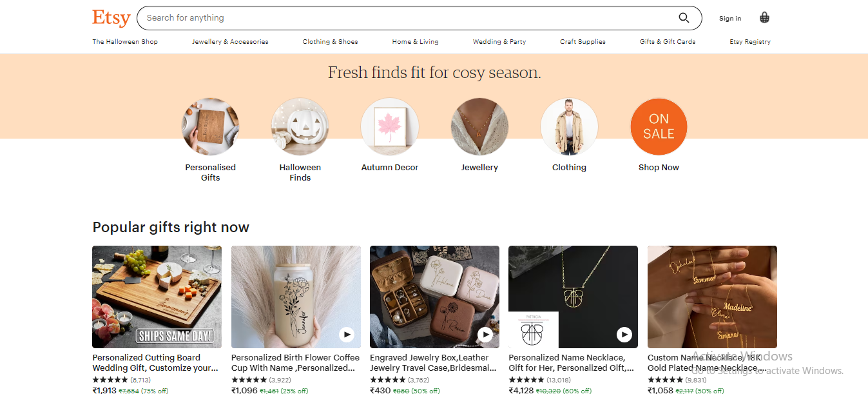Play the Birth Flower Coffee Cup video
Image resolution: width=868 pixels, height=394 pixels.
(x=347, y=334)
